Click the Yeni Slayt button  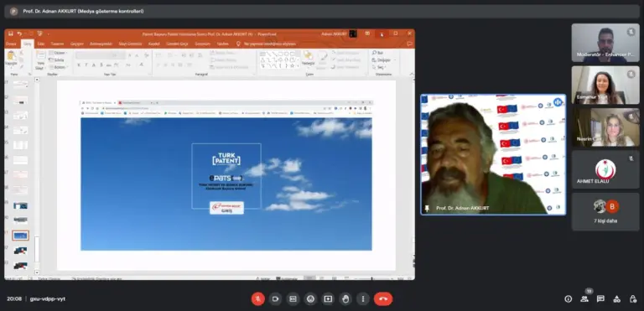tap(40, 60)
